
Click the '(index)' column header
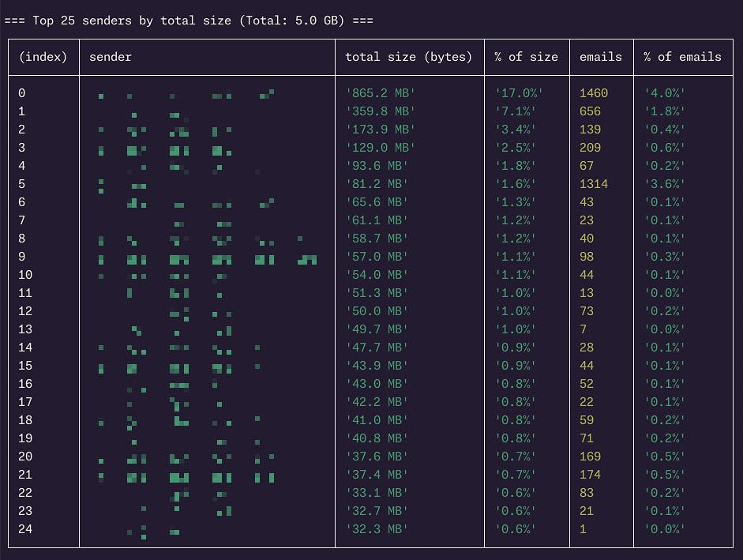[43, 57]
